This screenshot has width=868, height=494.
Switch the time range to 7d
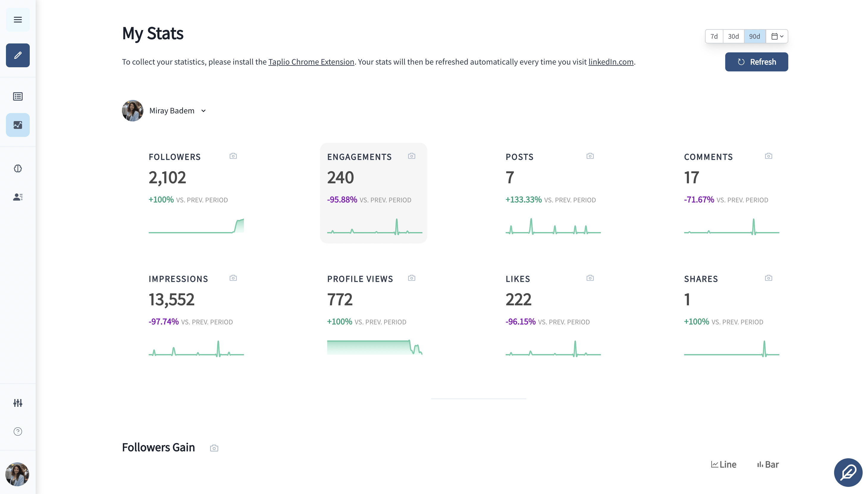(x=714, y=36)
